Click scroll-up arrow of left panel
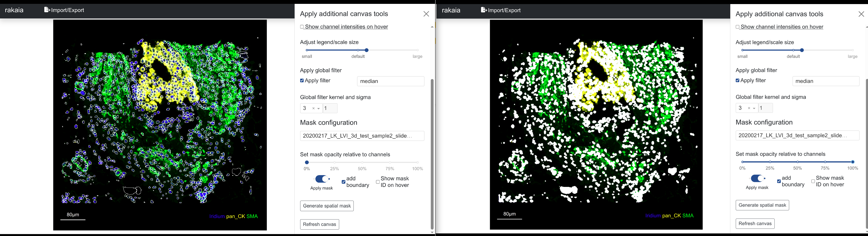This screenshot has width=868, height=236. coord(432,27)
